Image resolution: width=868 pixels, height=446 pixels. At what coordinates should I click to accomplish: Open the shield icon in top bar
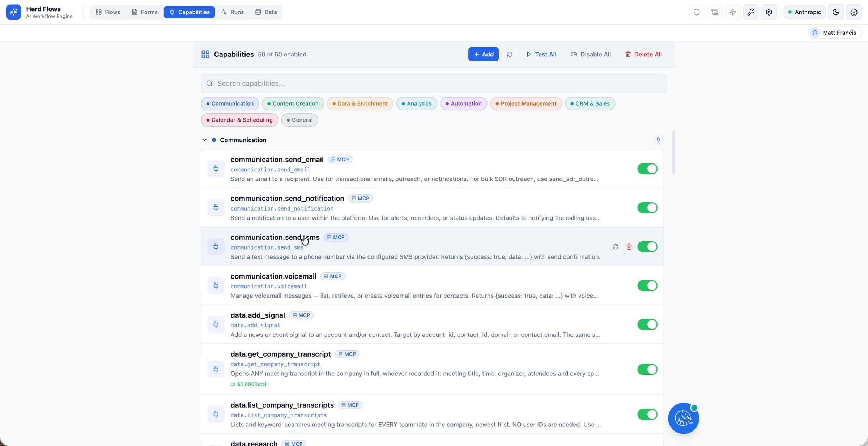pyautogui.click(x=697, y=12)
